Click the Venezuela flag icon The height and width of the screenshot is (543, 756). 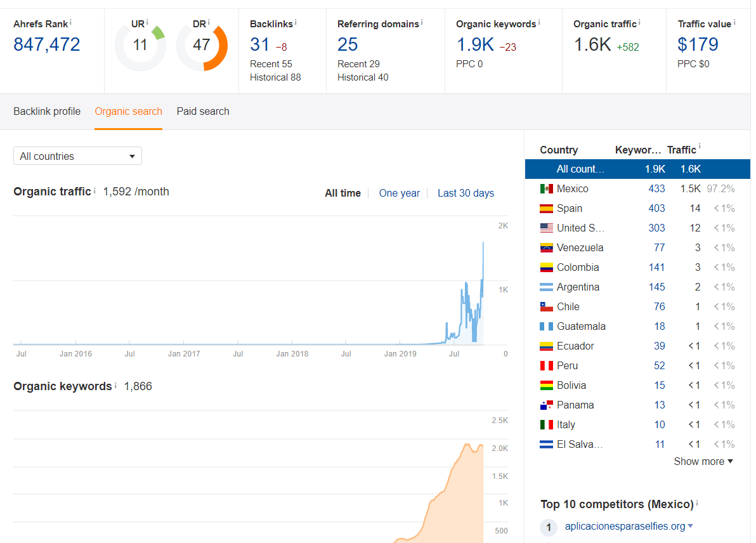click(x=546, y=248)
